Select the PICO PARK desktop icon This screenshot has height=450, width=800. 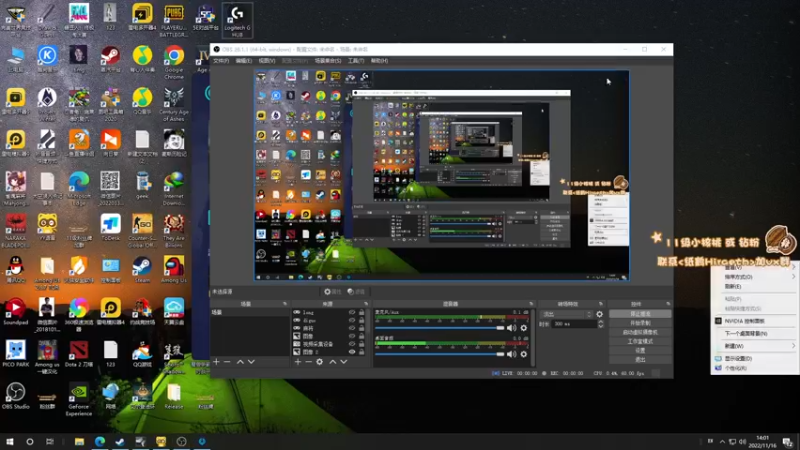point(16,354)
